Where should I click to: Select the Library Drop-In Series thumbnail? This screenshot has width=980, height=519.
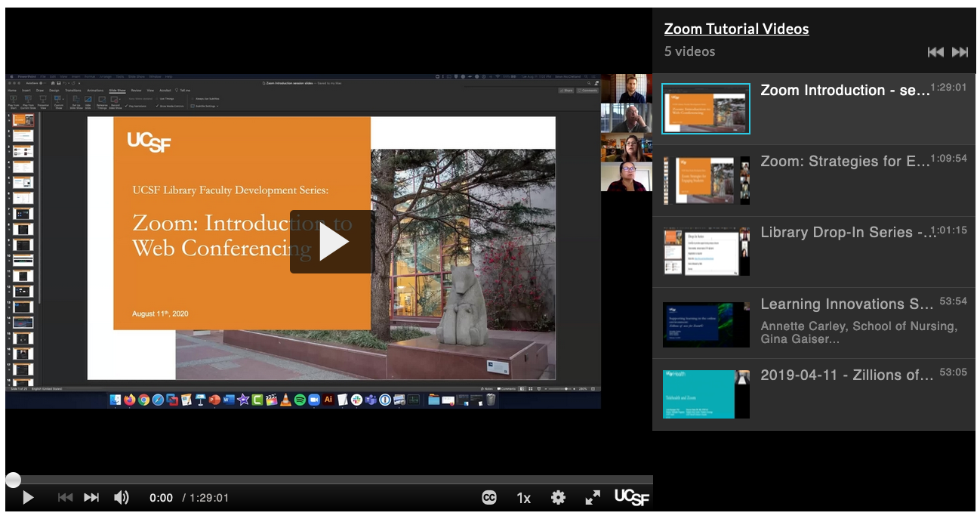tap(706, 251)
